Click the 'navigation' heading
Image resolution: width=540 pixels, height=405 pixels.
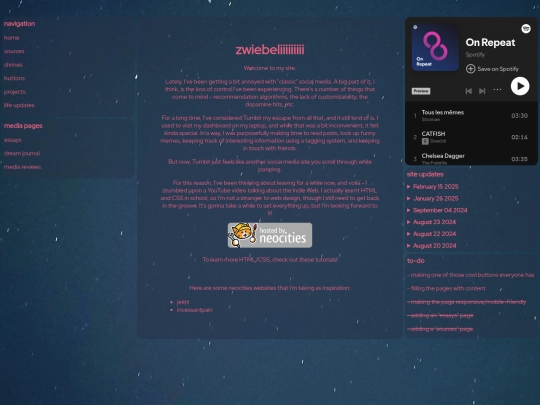[x=19, y=24]
